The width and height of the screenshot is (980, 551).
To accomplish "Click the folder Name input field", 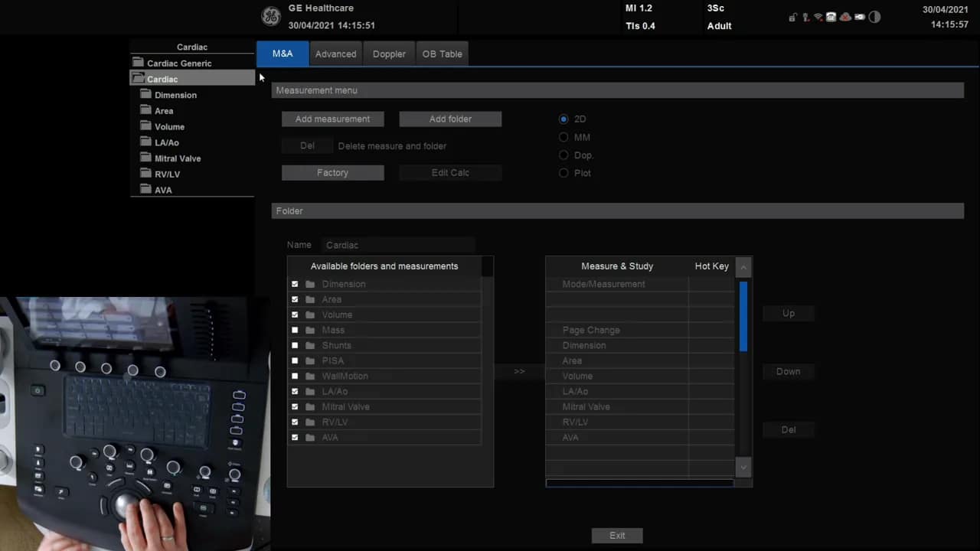I will tap(398, 246).
